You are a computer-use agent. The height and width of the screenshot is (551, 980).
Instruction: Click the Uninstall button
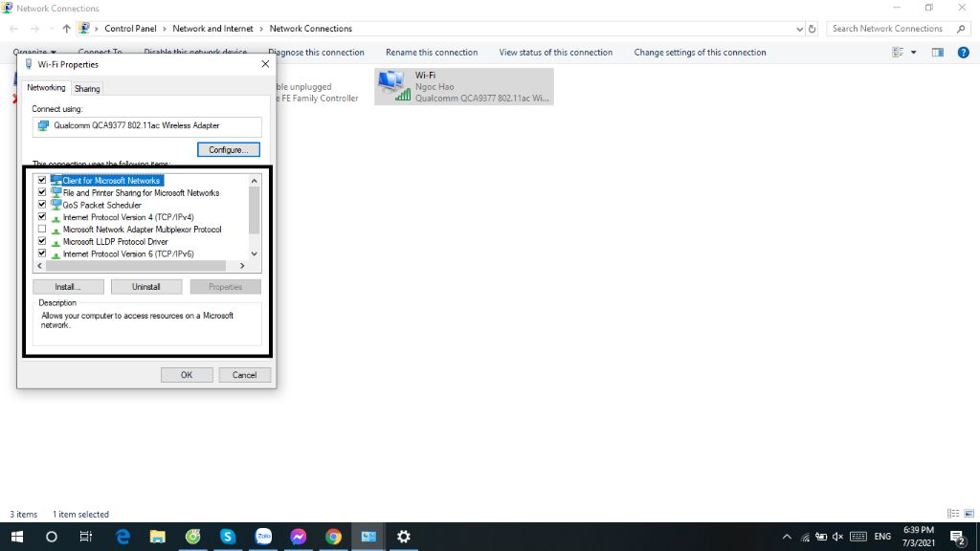(146, 287)
